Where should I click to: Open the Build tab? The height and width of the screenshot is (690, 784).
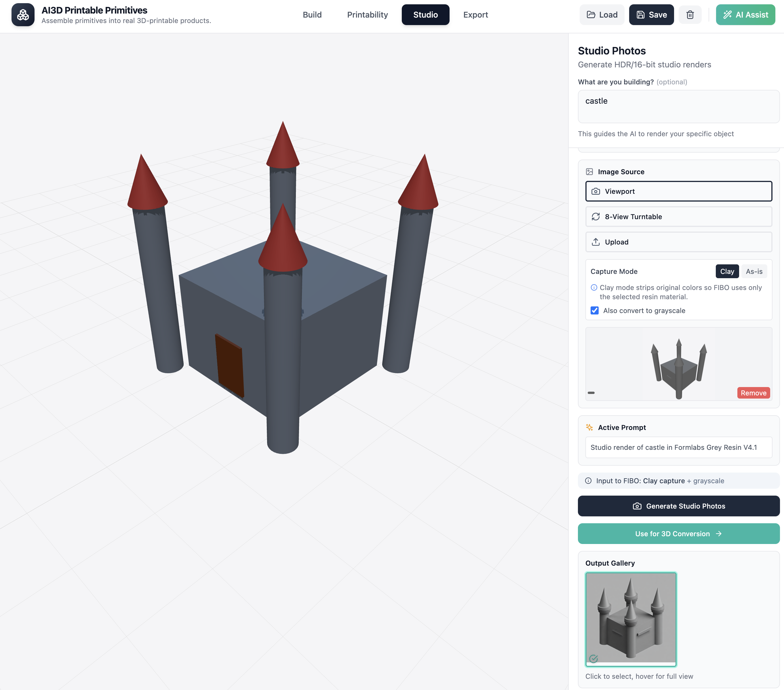coord(312,15)
